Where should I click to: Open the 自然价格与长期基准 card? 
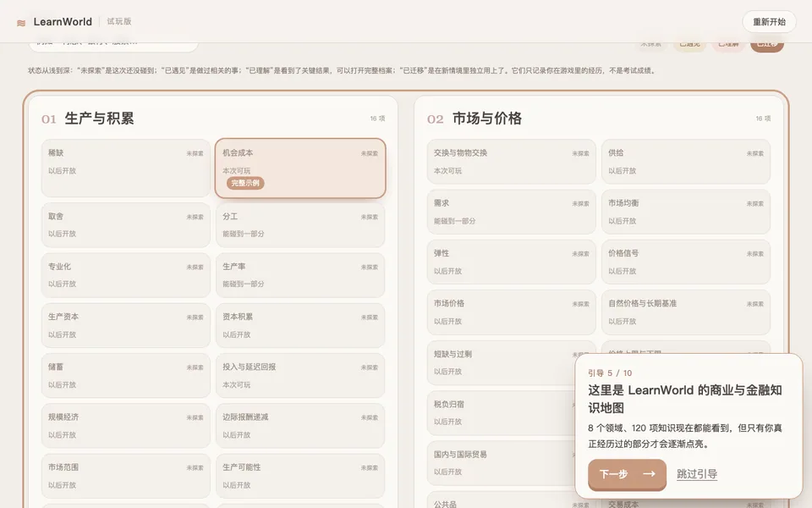[x=686, y=312]
